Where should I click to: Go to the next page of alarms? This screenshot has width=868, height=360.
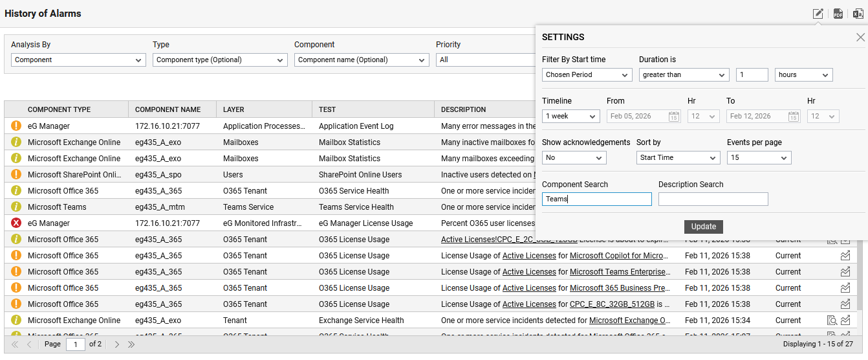(117, 344)
